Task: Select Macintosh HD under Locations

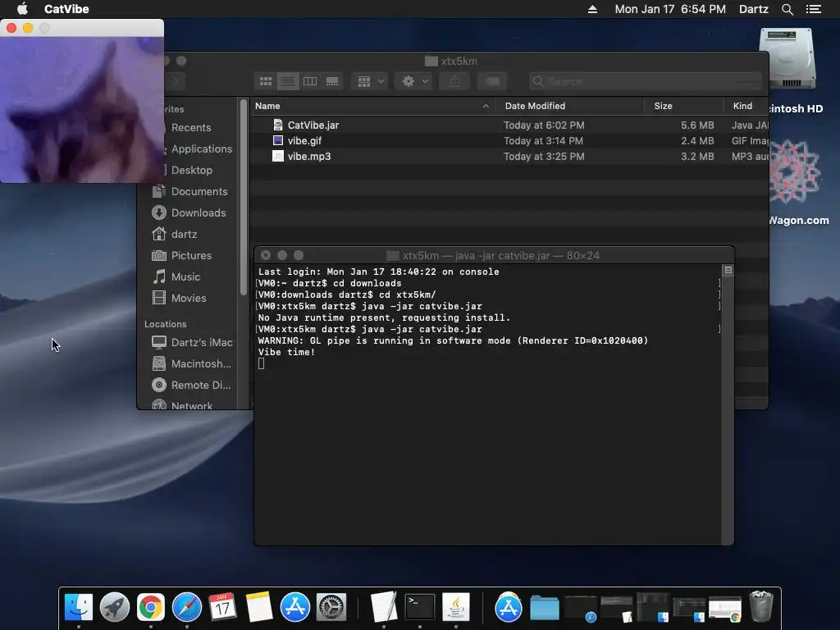Action: pos(192,363)
